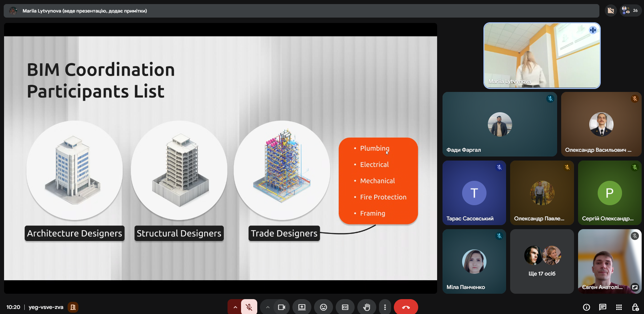644x314 pixels.
Task: Click the presenter avatar in top banner
Action: coord(13,11)
